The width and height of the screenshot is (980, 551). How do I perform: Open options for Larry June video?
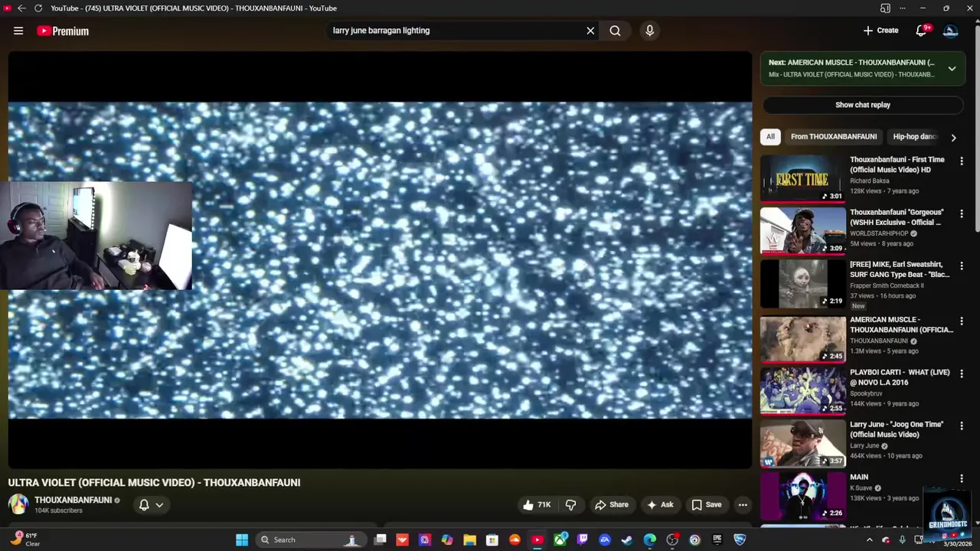[962, 426]
